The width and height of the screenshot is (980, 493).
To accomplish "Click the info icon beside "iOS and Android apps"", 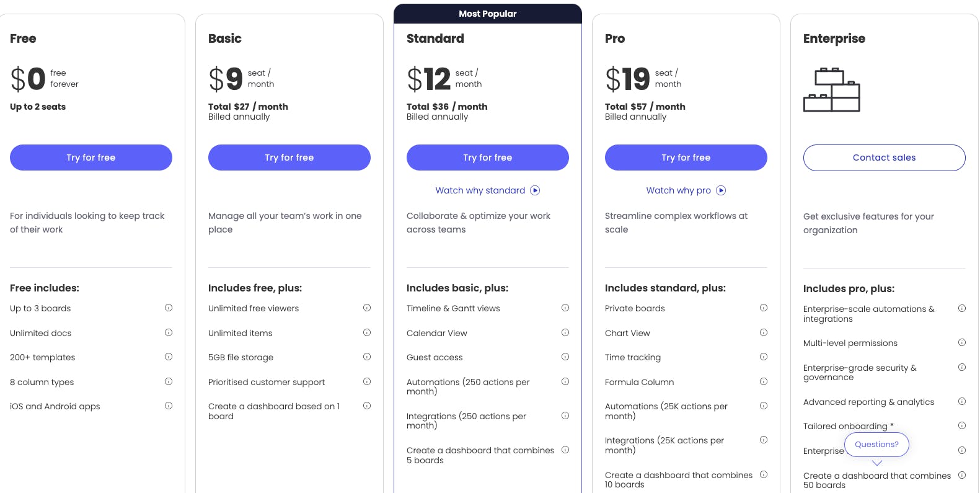I will [169, 406].
